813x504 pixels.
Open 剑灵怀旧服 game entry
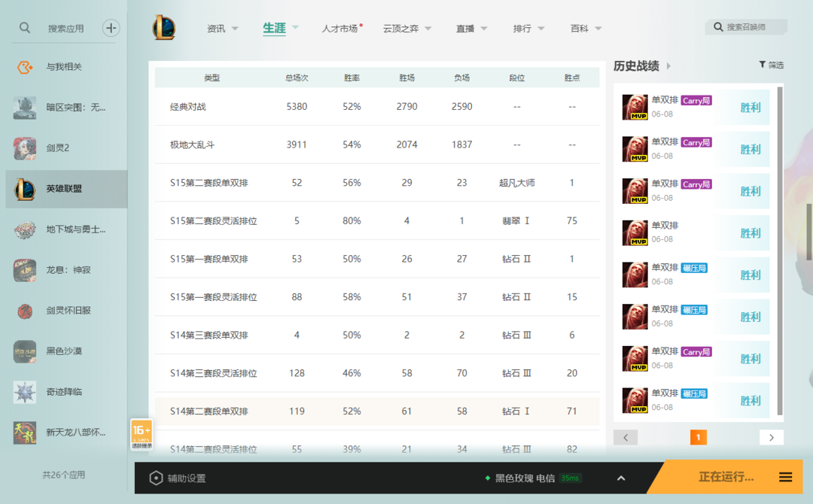click(66, 311)
